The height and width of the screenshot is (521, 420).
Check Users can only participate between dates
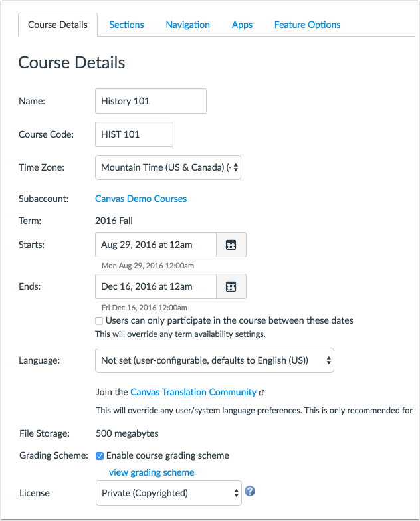(x=98, y=320)
